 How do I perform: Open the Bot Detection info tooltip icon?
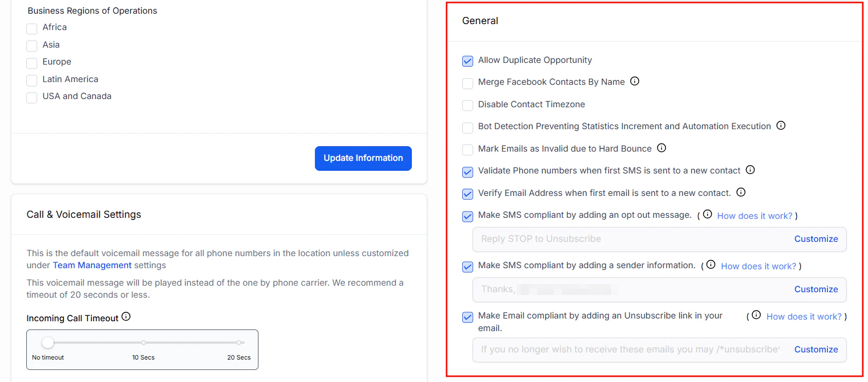point(780,125)
